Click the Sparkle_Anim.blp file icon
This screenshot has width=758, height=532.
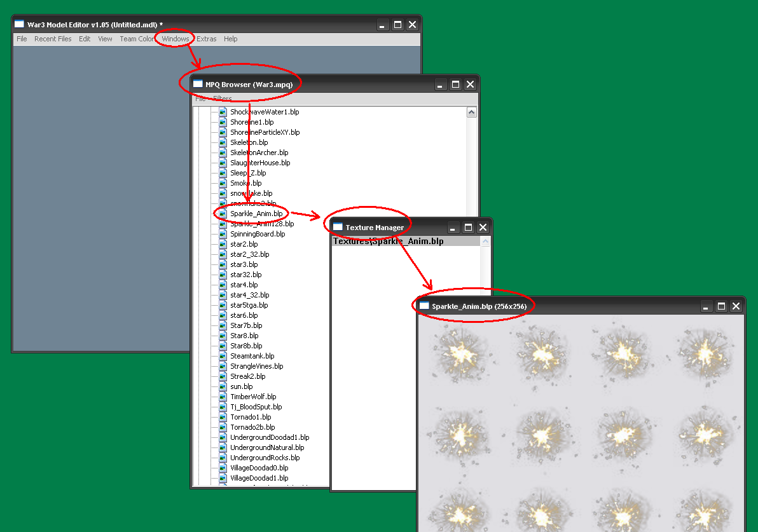click(223, 213)
